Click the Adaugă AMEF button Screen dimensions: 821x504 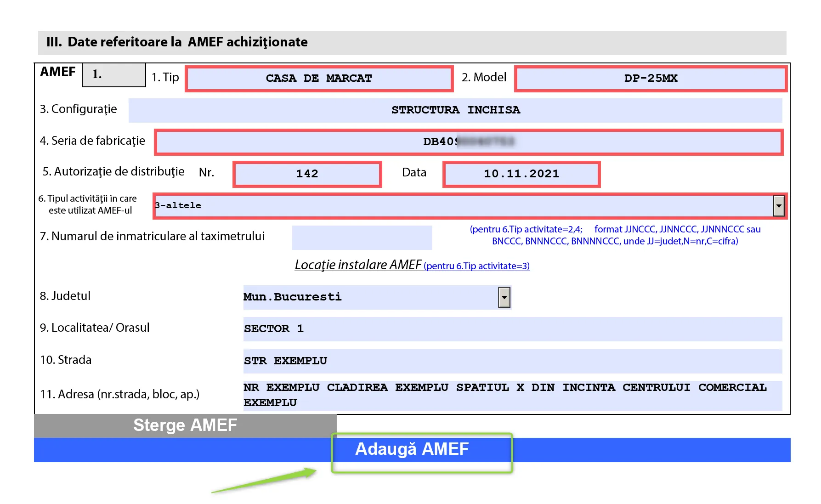coord(412,450)
